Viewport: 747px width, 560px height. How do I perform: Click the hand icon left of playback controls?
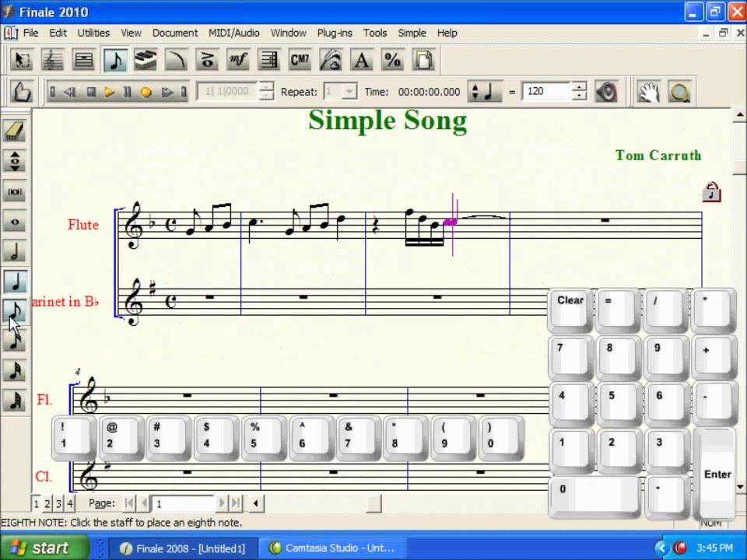22,92
